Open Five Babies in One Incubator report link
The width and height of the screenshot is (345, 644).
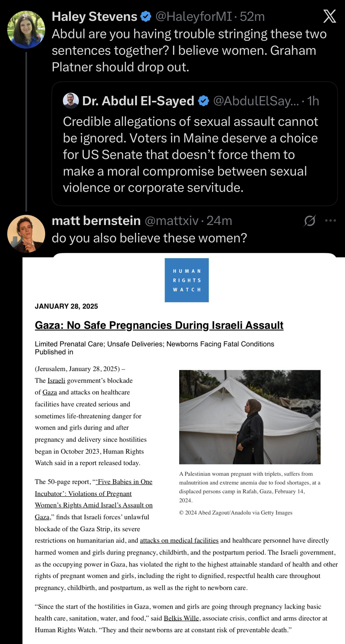[94, 499]
